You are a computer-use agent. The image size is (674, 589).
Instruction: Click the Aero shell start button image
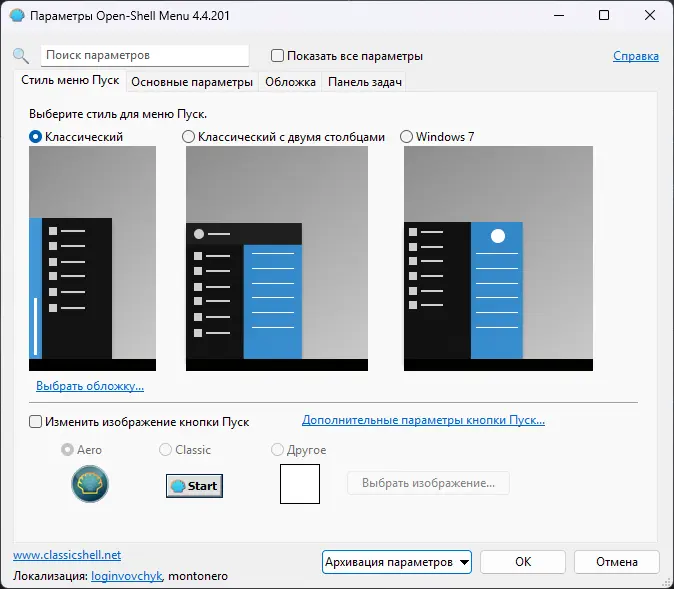click(90, 484)
